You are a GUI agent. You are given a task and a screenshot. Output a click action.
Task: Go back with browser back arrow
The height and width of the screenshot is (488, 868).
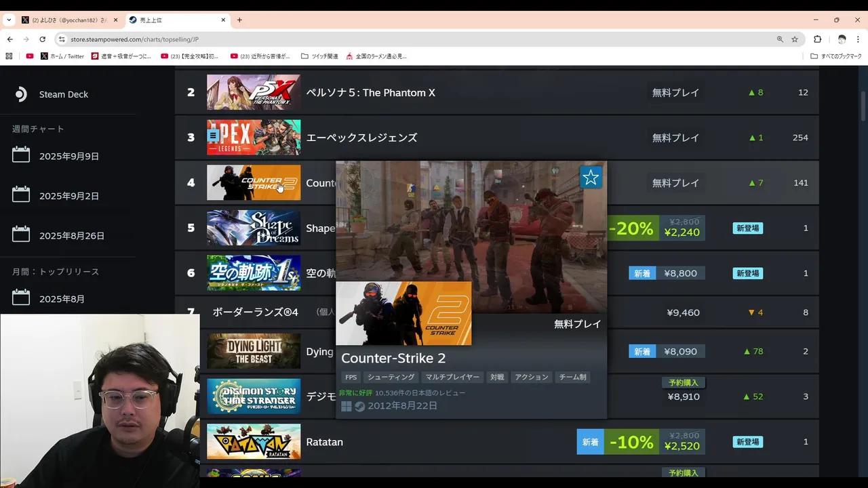coord(10,39)
